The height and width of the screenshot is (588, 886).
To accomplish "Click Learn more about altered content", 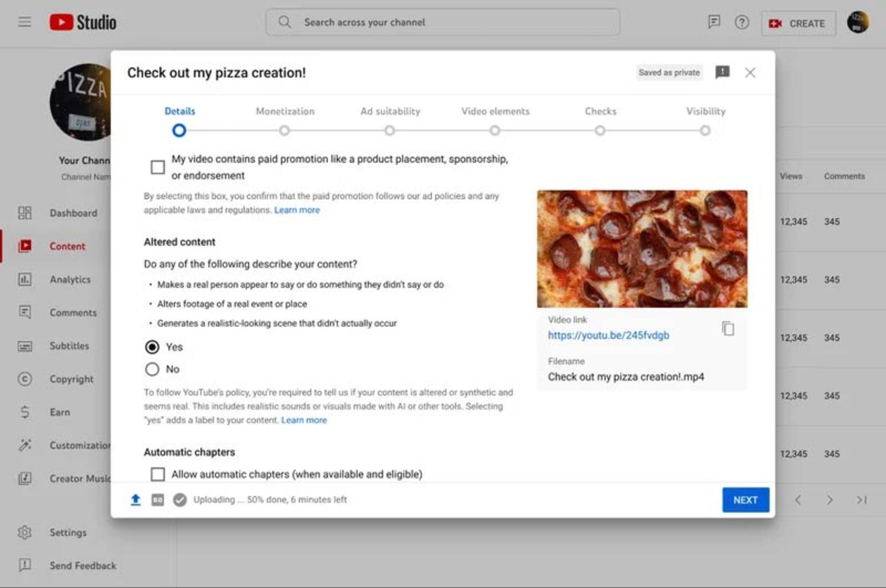I will [x=303, y=420].
